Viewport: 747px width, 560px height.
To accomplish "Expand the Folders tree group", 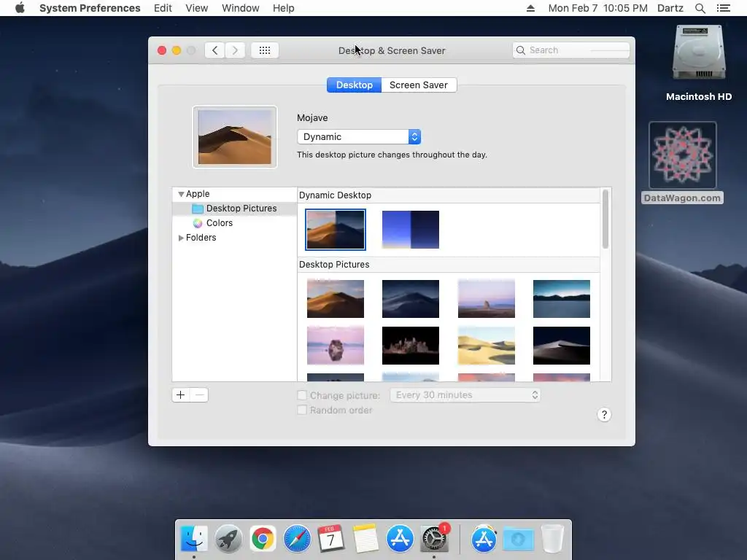I will click(x=181, y=238).
